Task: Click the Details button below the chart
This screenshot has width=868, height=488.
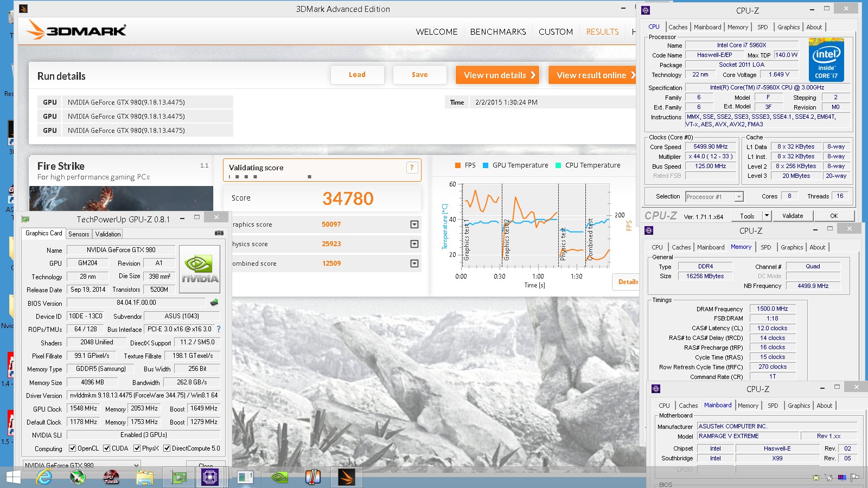Action: [x=626, y=282]
